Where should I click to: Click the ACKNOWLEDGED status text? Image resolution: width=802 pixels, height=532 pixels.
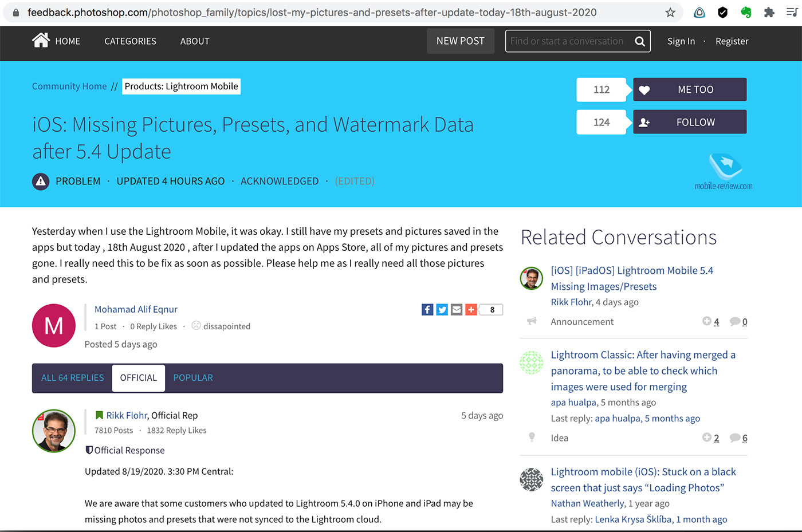tap(280, 181)
